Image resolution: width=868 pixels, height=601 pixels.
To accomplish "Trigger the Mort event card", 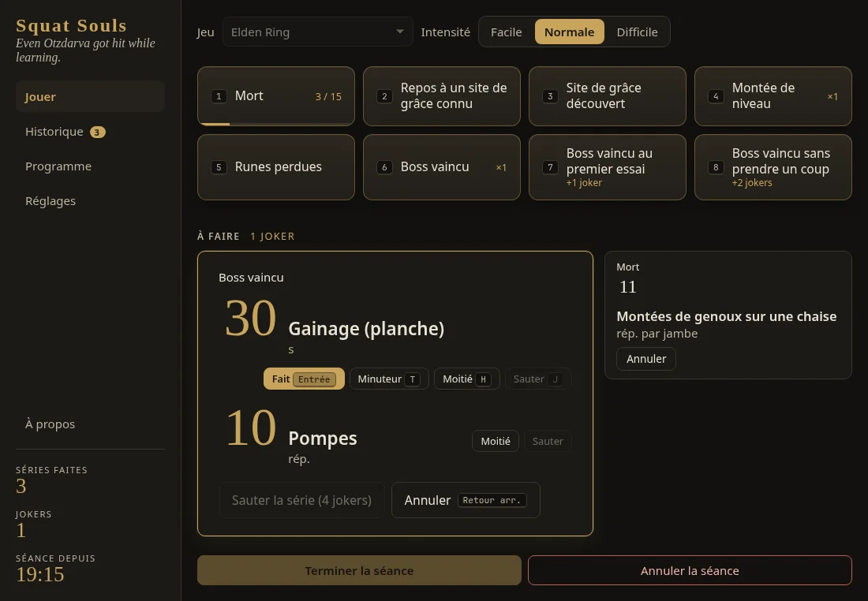I will point(276,96).
